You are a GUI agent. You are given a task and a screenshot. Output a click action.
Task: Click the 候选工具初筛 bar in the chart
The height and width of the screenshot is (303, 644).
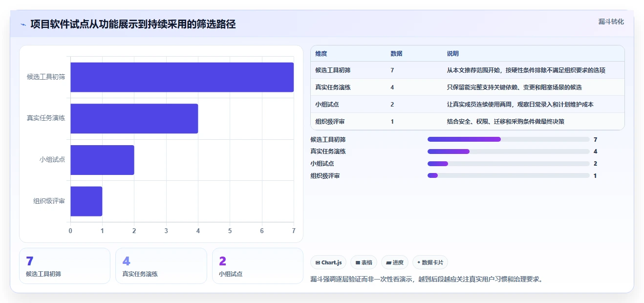[182, 77]
